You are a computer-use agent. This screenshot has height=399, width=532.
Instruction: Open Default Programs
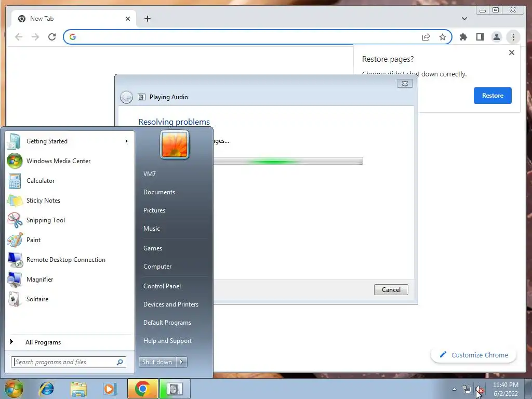click(x=167, y=323)
